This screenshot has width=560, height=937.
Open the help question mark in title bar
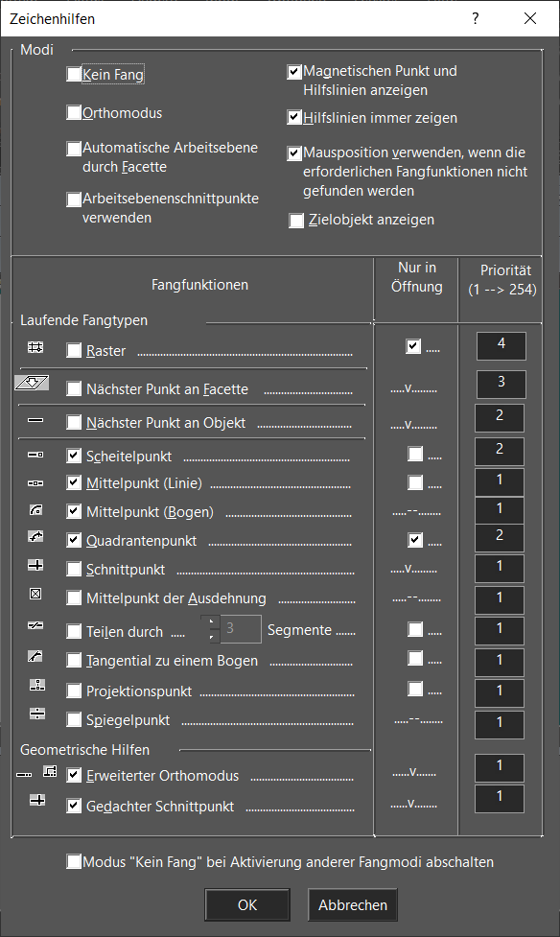(x=475, y=18)
